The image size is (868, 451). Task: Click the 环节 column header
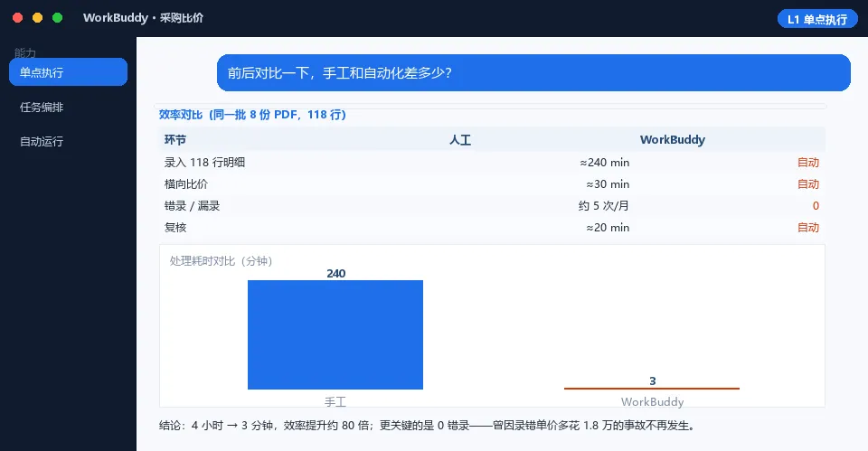175,139
